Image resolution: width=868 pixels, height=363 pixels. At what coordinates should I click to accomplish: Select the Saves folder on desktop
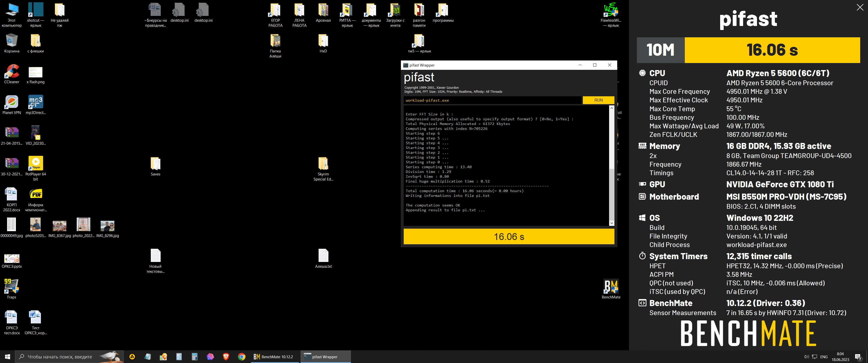coord(155,166)
